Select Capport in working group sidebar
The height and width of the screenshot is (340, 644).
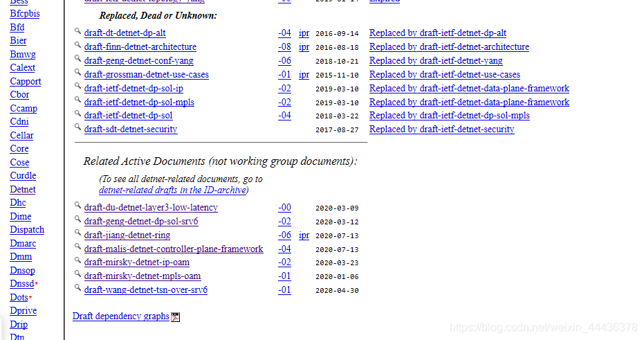(x=26, y=82)
